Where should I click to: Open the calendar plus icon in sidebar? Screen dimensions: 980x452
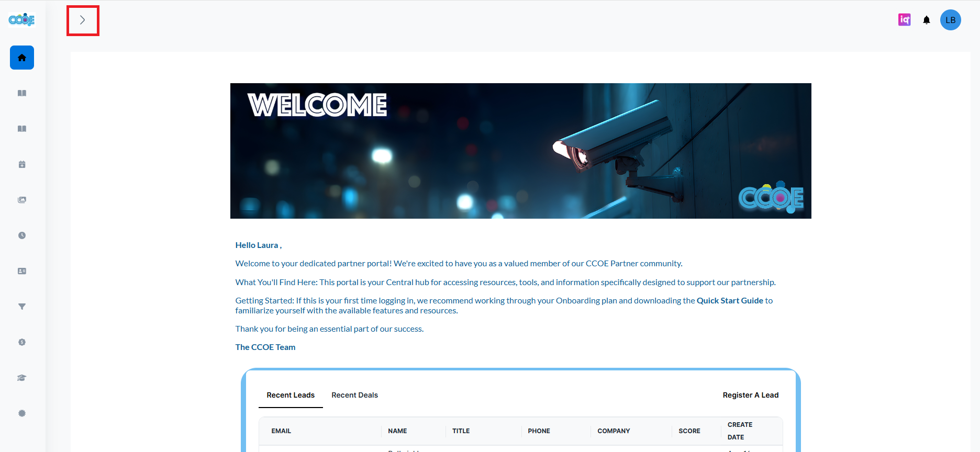(22, 164)
